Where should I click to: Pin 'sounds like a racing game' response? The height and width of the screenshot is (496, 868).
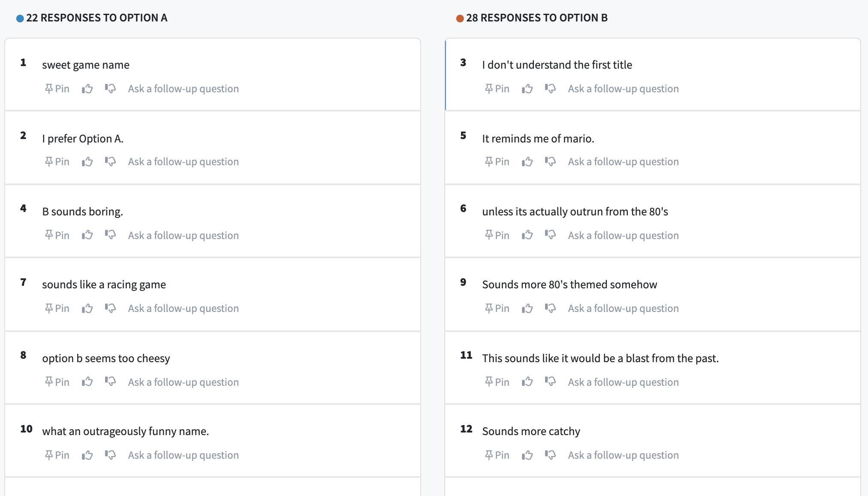point(57,308)
